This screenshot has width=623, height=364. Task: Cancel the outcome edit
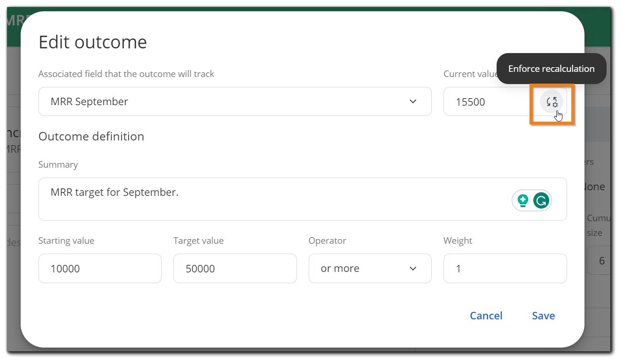(486, 316)
